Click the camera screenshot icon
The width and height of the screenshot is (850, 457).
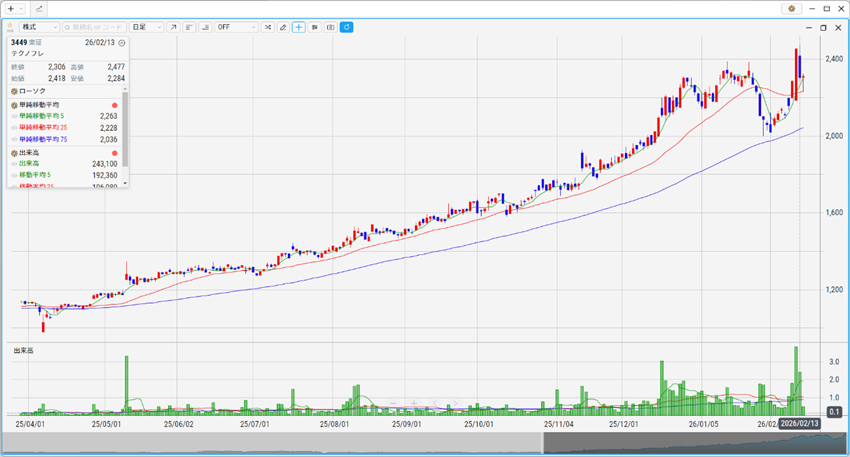pyautogui.click(x=330, y=27)
